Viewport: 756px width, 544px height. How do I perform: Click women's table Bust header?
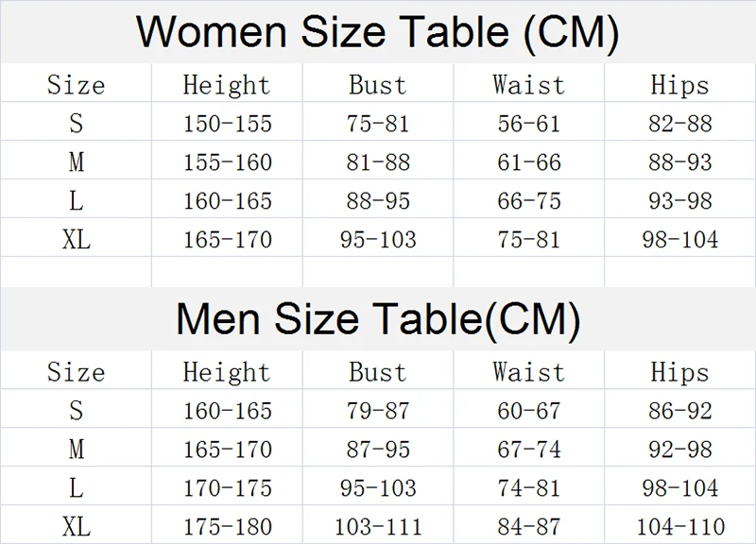378,85
